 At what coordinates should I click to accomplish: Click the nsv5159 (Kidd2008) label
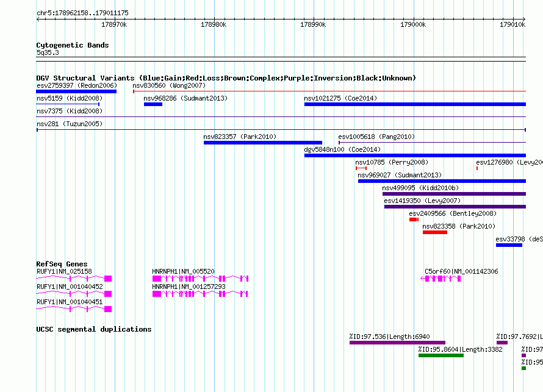(70, 98)
